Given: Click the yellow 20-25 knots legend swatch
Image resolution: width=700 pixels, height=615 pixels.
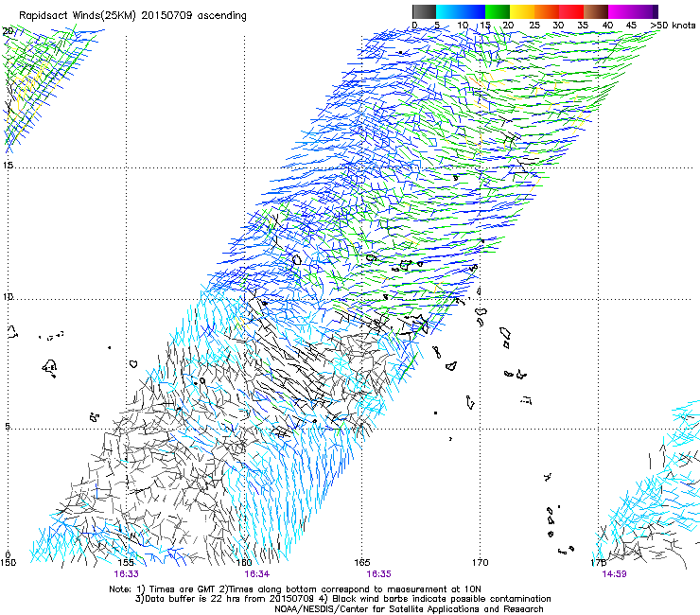Looking at the screenshot, I should 522,11.
